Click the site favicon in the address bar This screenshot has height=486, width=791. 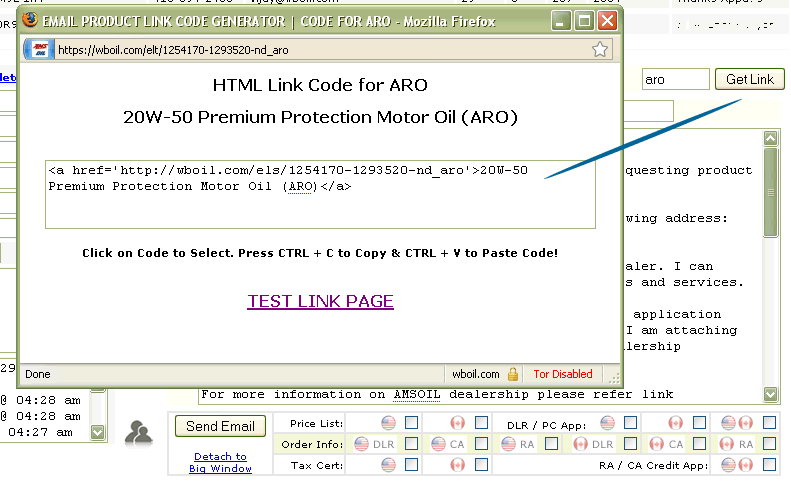point(40,49)
